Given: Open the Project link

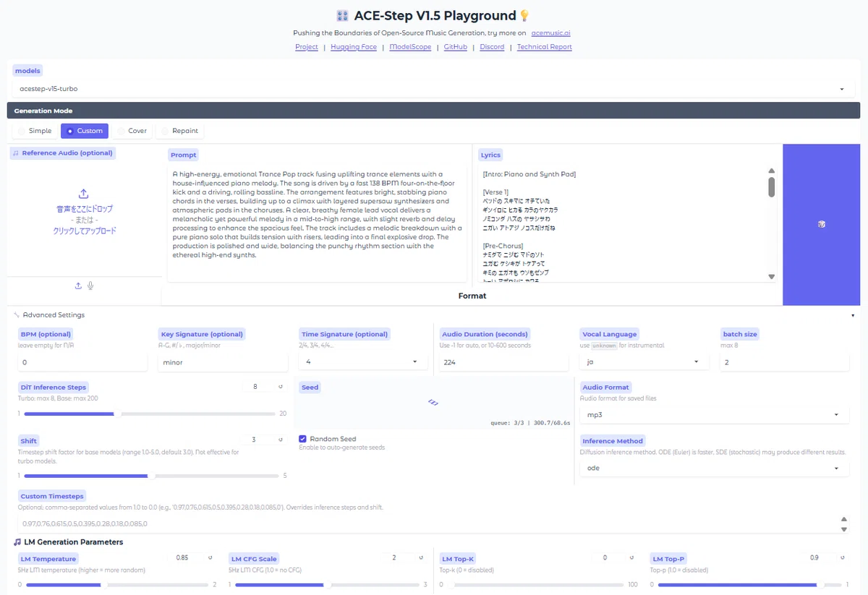Looking at the screenshot, I should [307, 47].
